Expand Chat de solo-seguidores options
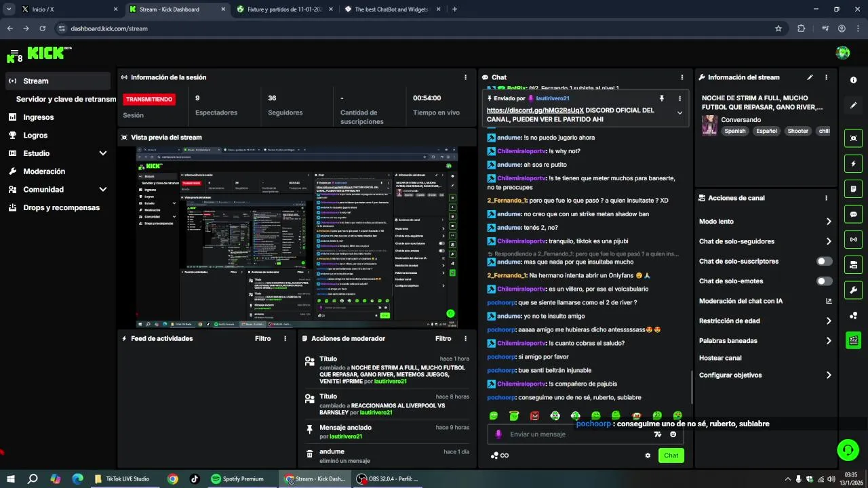868x488 pixels. [829, 241]
